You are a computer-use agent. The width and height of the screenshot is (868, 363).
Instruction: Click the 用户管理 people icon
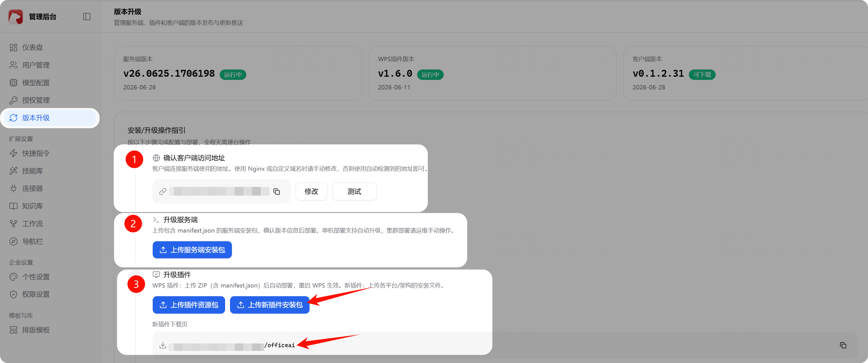pos(13,65)
